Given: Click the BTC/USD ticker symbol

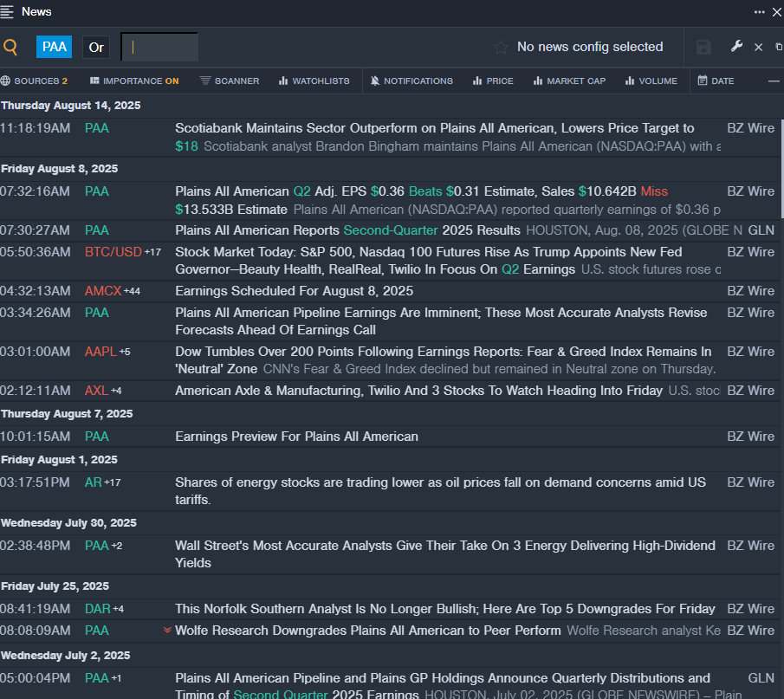Looking at the screenshot, I should pos(113,252).
